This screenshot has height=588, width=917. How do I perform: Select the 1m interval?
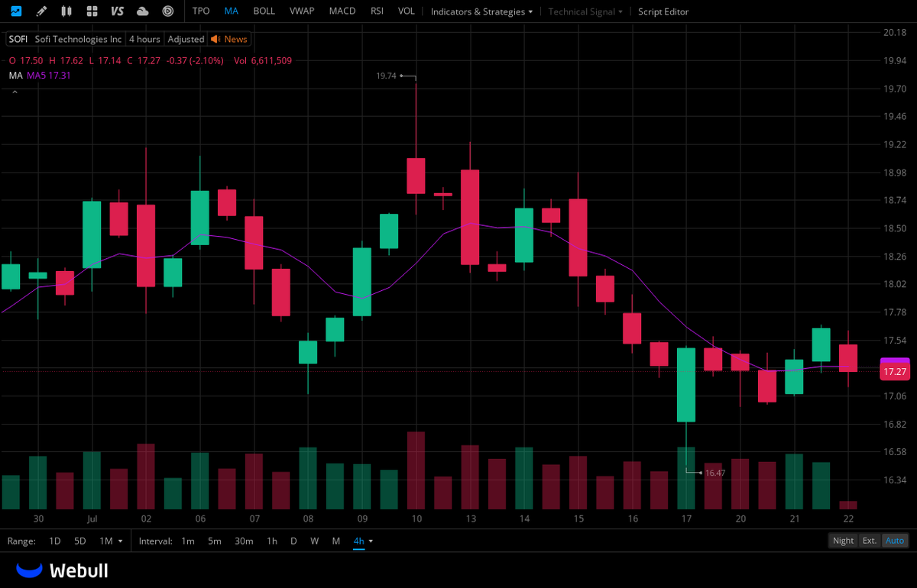click(x=188, y=541)
